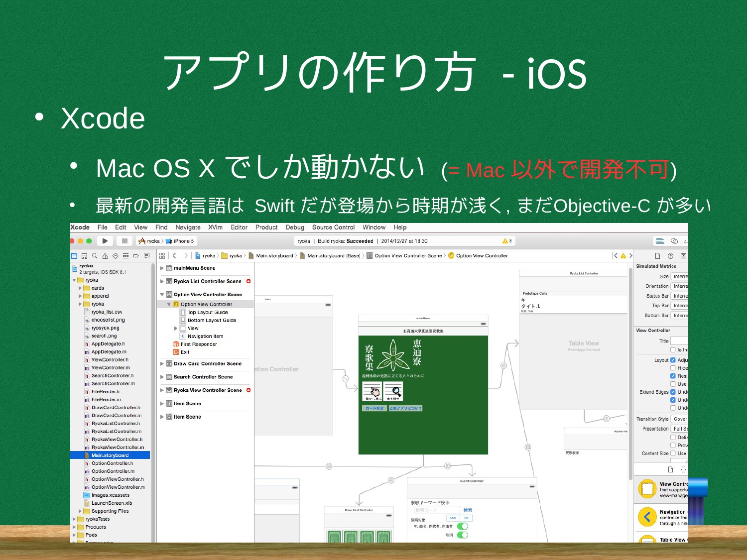Click the iPhone 5 scheme destination
This screenshot has width=747, height=560.
[x=180, y=241]
